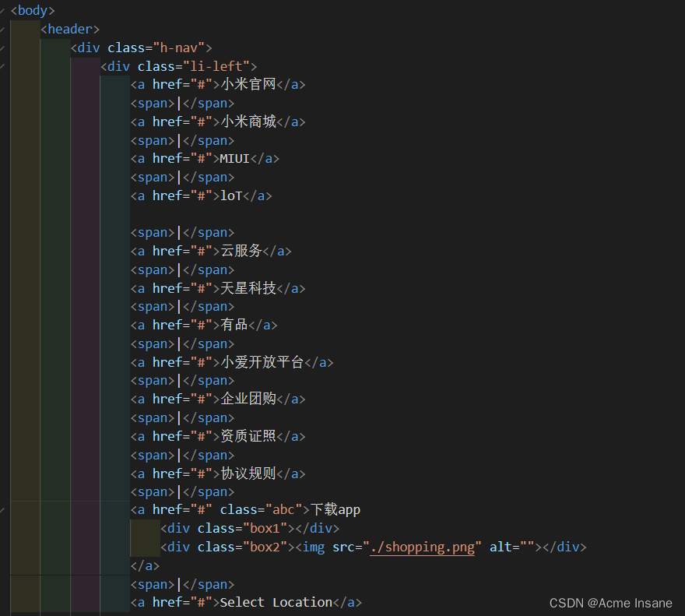This screenshot has height=616, width=685.
Task: Click the text 天星科技
Action: coord(248,288)
